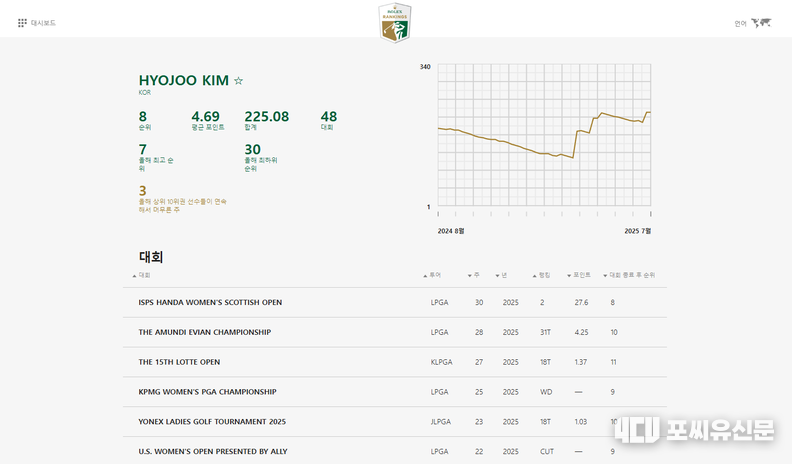This screenshot has width=792, height=464.
Task: Open Yonex Ladies Golf Tournament 2025 row
Action: coord(395,422)
